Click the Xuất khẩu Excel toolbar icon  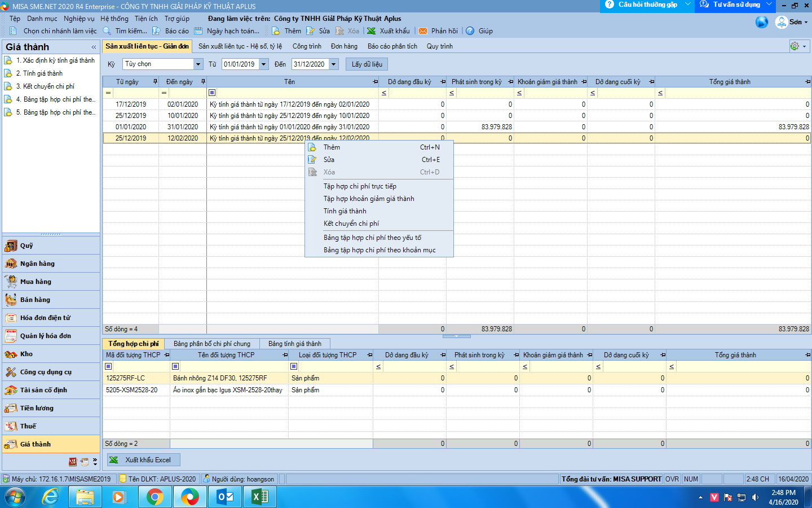tap(372, 31)
